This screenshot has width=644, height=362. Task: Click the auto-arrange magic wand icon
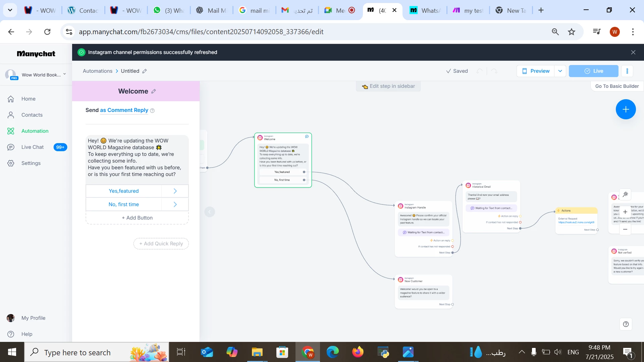click(625, 194)
